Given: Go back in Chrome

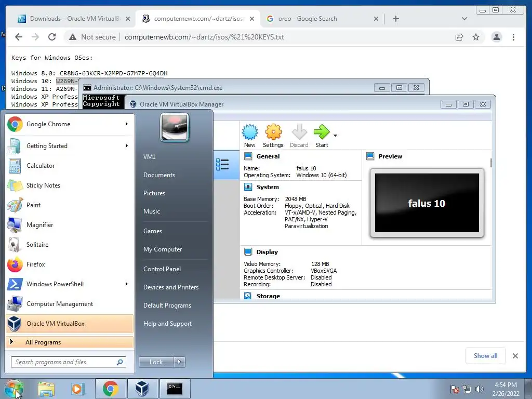Looking at the screenshot, I should click(19, 37).
